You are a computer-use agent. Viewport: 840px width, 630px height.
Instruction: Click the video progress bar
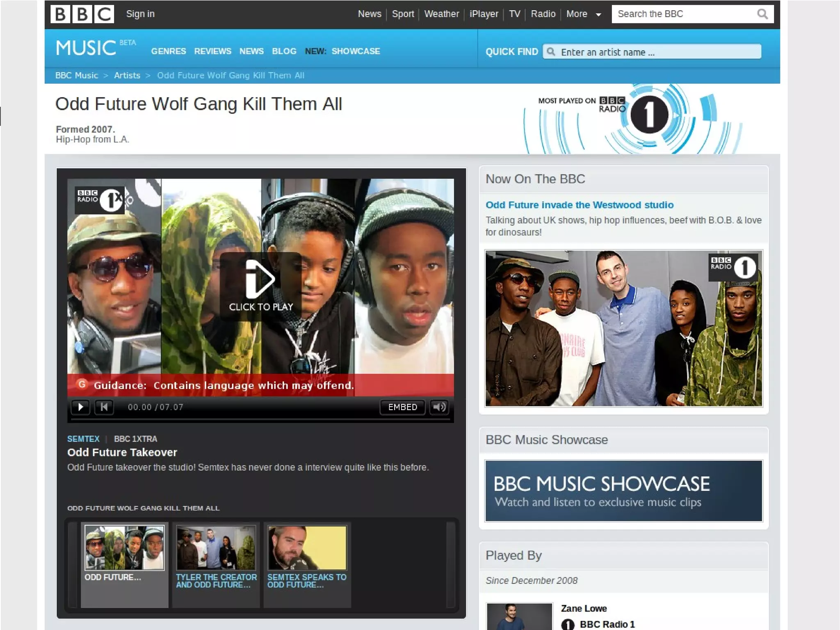[261, 419]
